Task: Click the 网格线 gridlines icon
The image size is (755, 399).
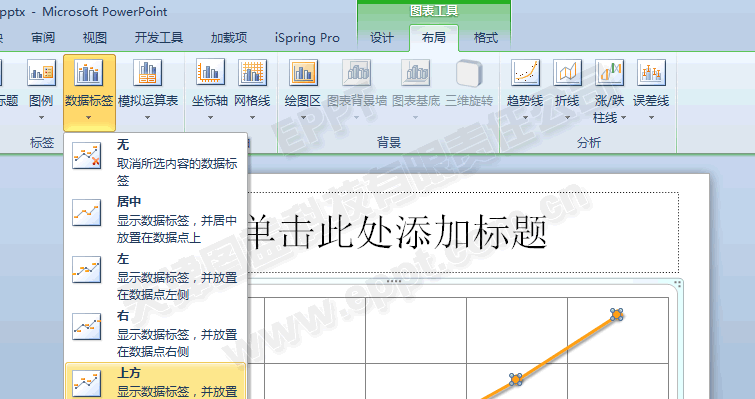Action: point(252,73)
